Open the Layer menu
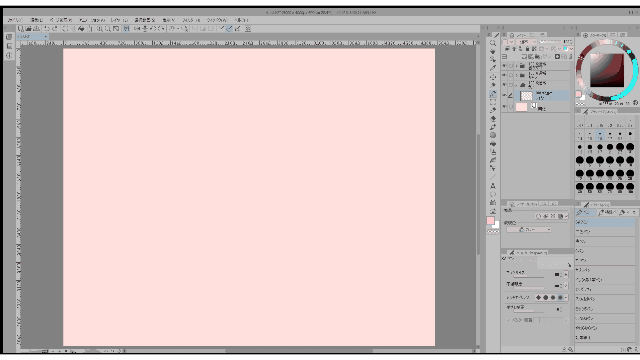 119,20
